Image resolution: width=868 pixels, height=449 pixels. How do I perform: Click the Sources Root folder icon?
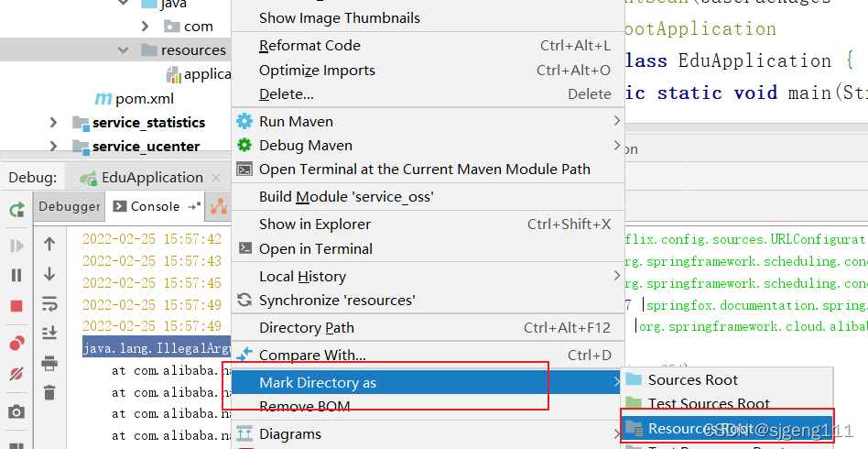(634, 379)
